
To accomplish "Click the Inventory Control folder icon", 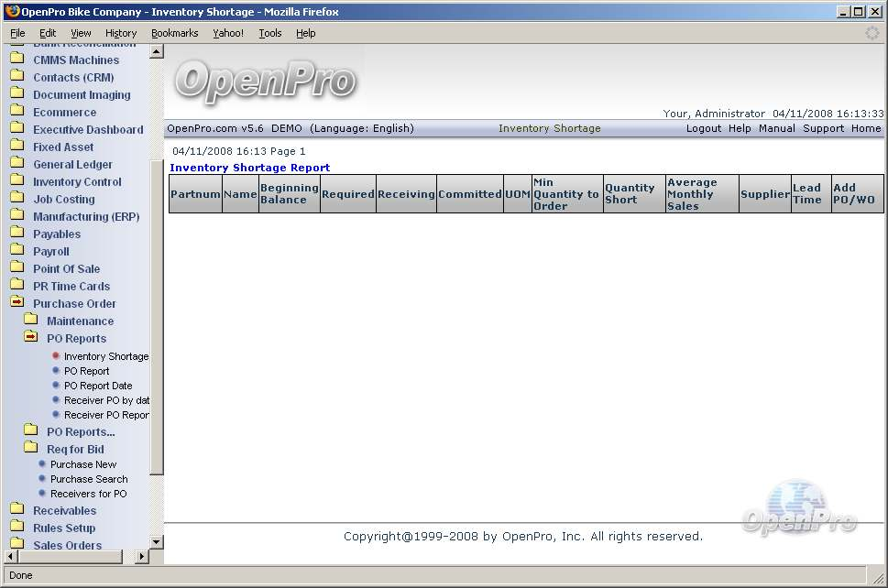I will click(16, 181).
